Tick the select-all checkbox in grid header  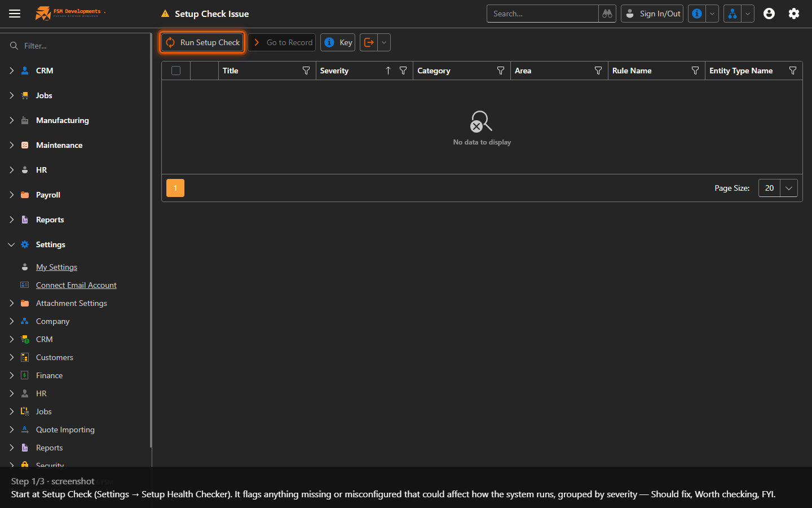point(176,71)
